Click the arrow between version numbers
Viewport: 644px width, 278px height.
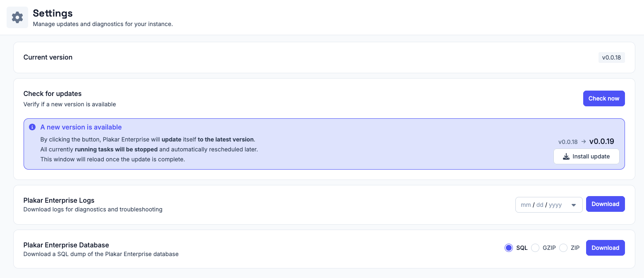(584, 141)
